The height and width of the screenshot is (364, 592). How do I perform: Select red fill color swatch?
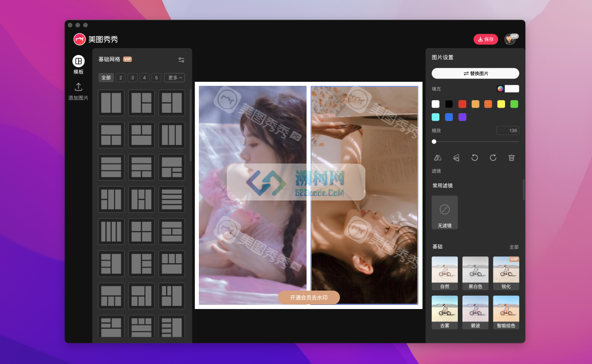(x=462, y=104)
